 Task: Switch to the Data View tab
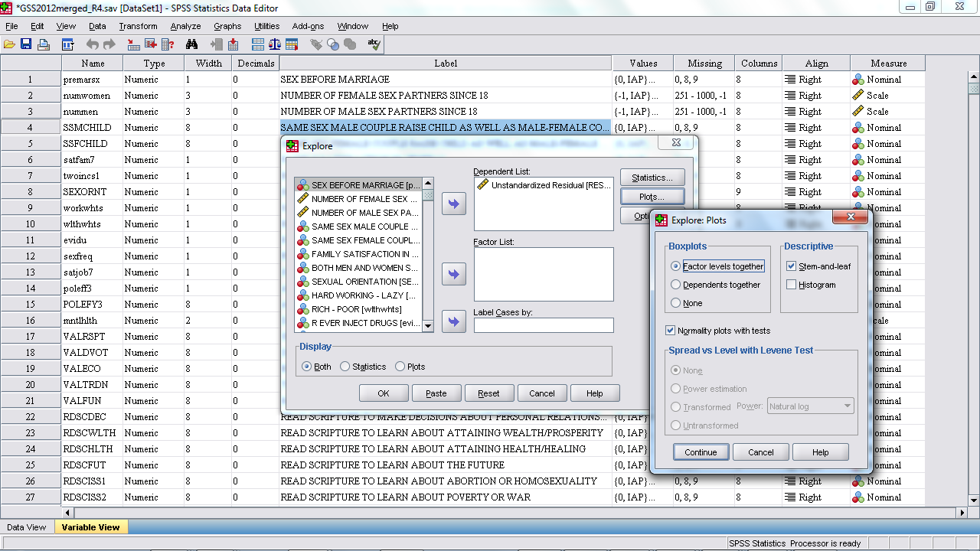coord(26,527)
